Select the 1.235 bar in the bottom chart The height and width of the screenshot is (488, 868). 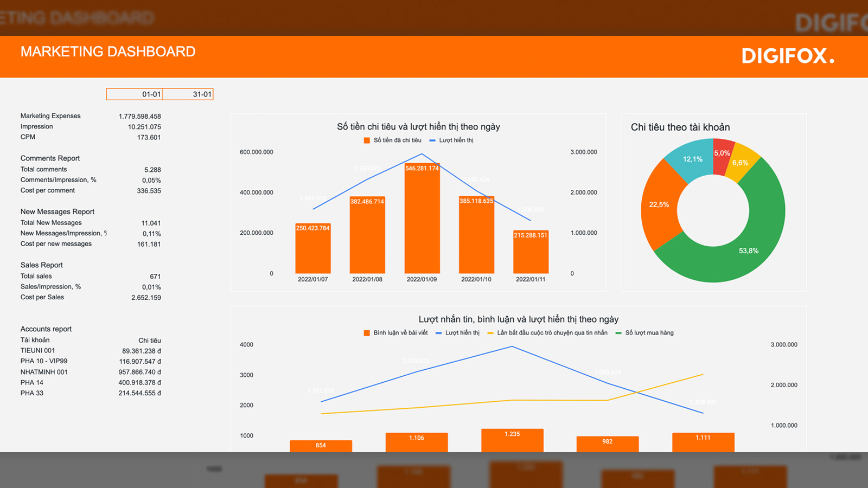(x=512, y=440)
